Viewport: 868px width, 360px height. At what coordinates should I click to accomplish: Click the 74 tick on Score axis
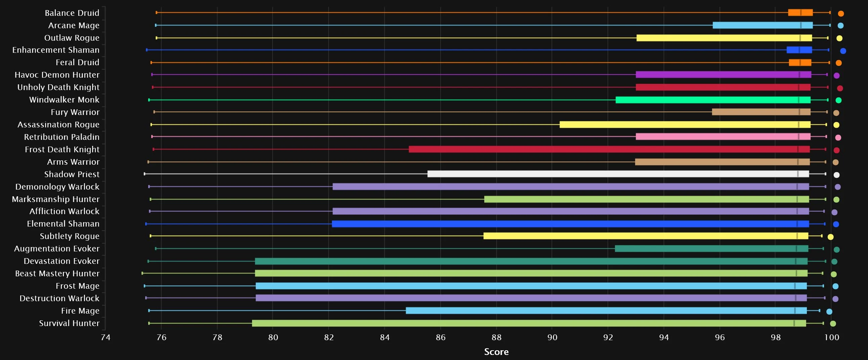(x=106, y=337)
